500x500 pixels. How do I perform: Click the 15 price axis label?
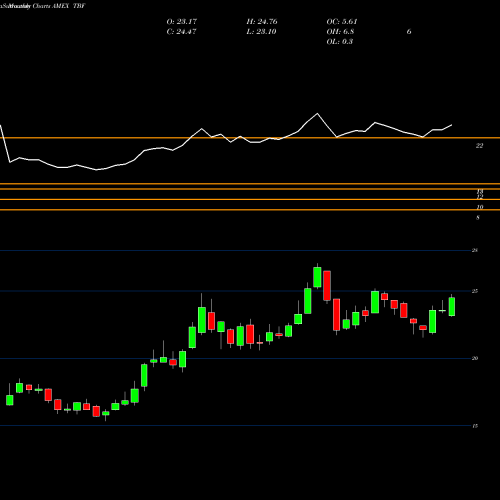[x=475, y=426]
